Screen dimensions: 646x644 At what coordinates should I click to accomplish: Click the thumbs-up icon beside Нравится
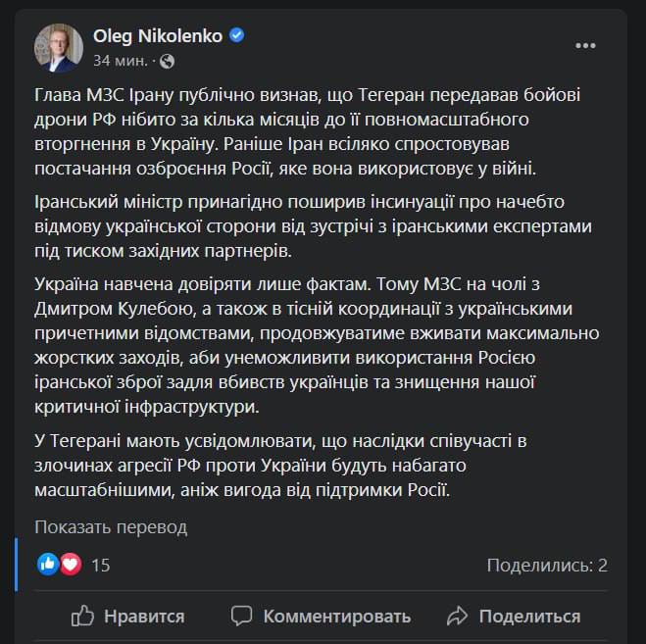coord(83,616)
